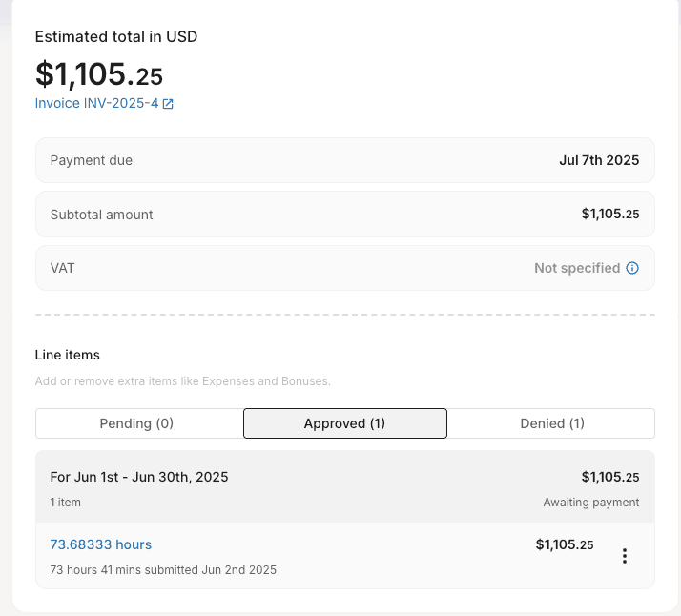Click the VAT Not specified text
Image resolution: width=681 pixels, height=616 pixels.
tap(577, 268)
